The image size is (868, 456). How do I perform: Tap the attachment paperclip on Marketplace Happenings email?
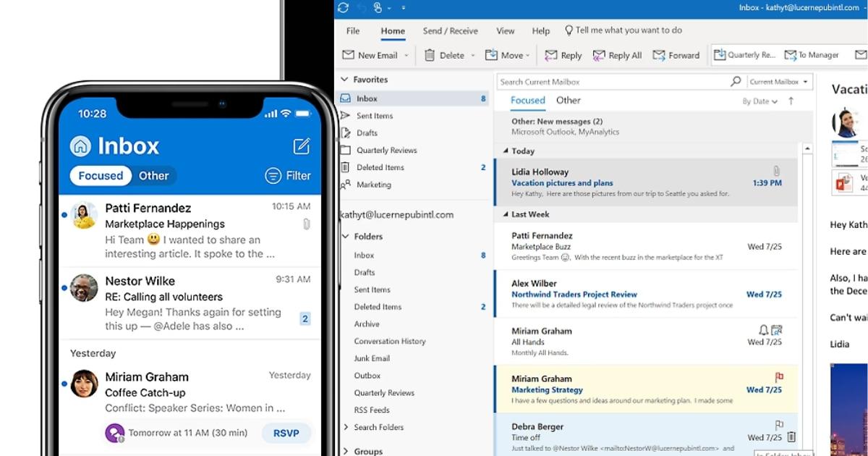pos(306,224)
